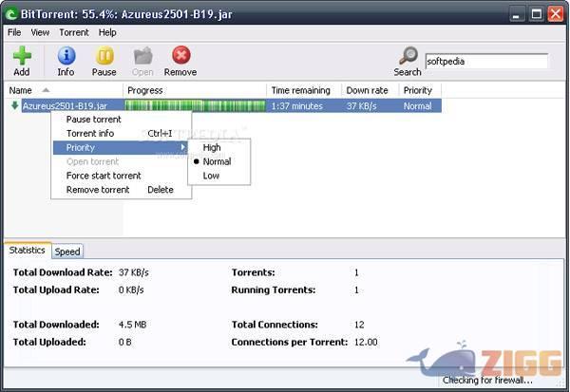Switch to the Speed tab
The height and width of the screenshot is (392, 570).
[67, 252]
